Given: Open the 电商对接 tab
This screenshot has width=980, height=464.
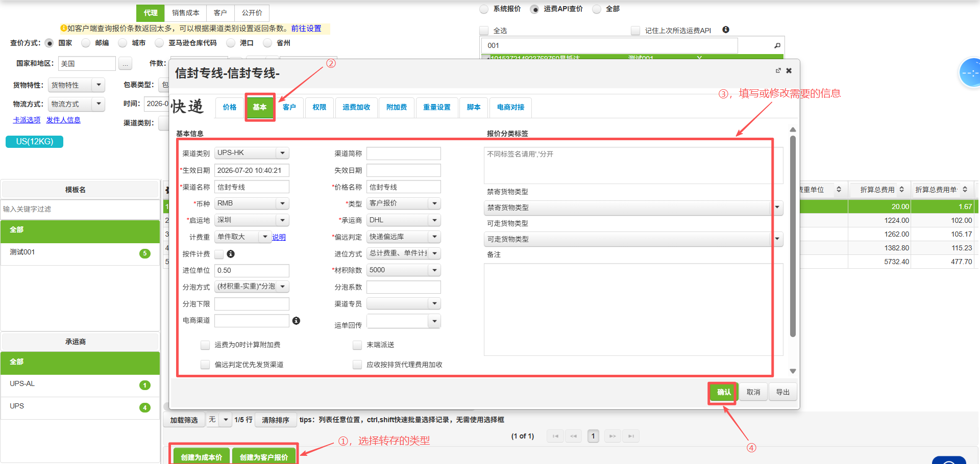Looking at the screenshot, I should coord(510,107).
